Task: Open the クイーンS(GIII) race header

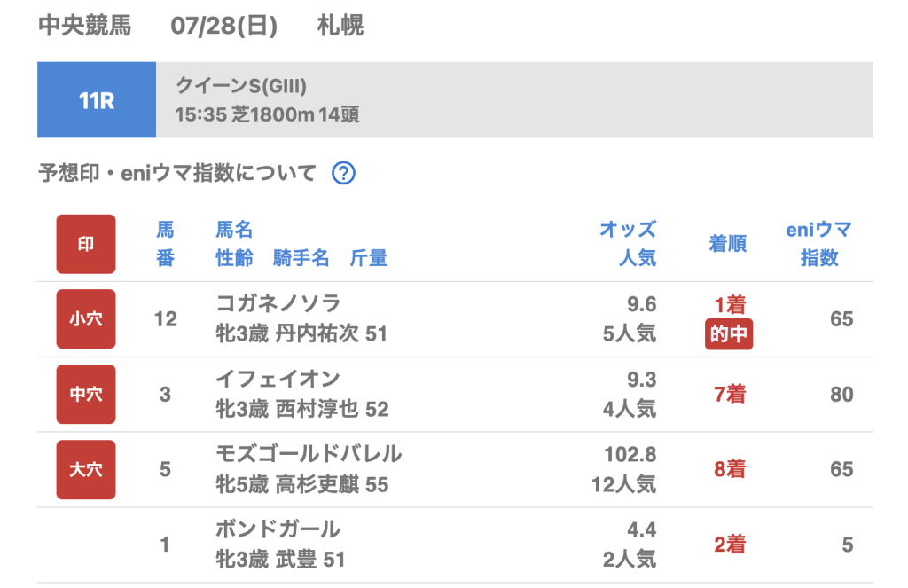Action: pos(513,100)
